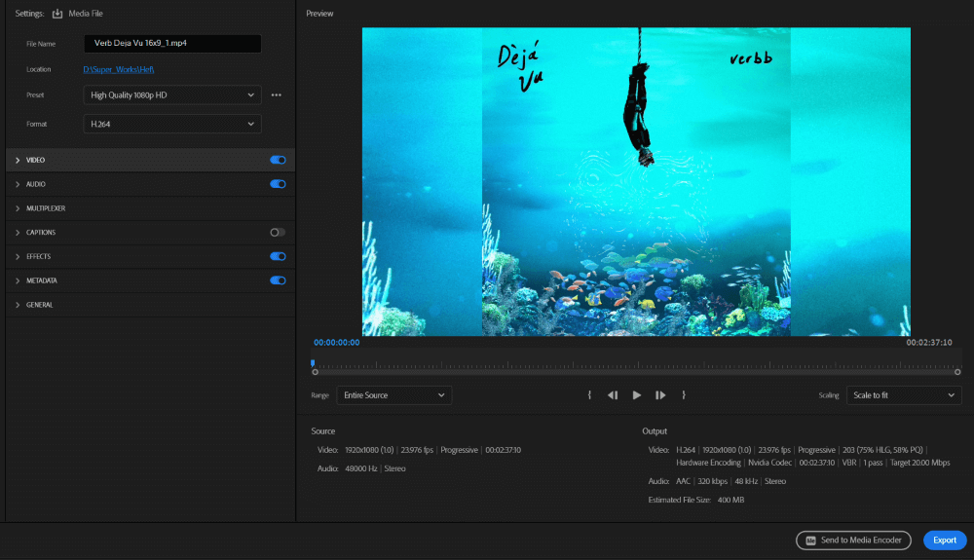Click the blue Export button
This screenshot has height=560, width=974.
coord(944,541)
